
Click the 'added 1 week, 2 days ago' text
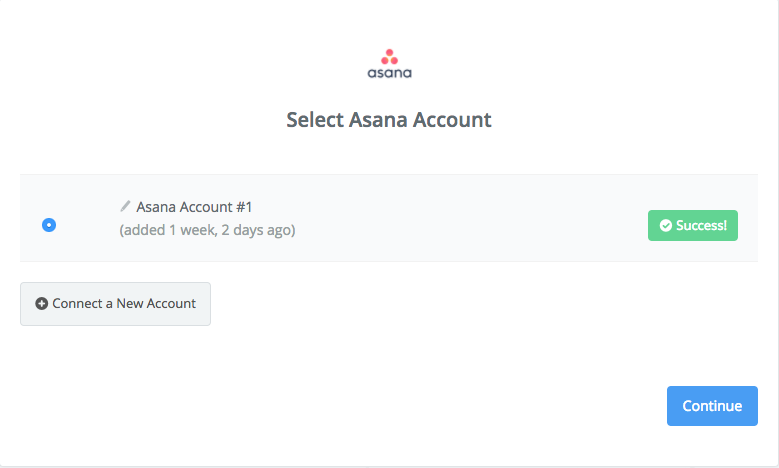point(207,230)
